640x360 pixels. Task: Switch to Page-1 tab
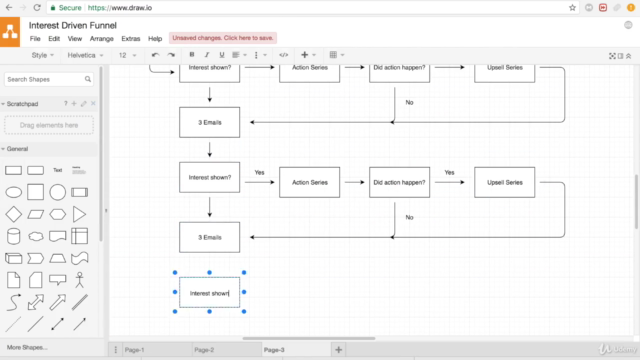(x=156, y=350)
